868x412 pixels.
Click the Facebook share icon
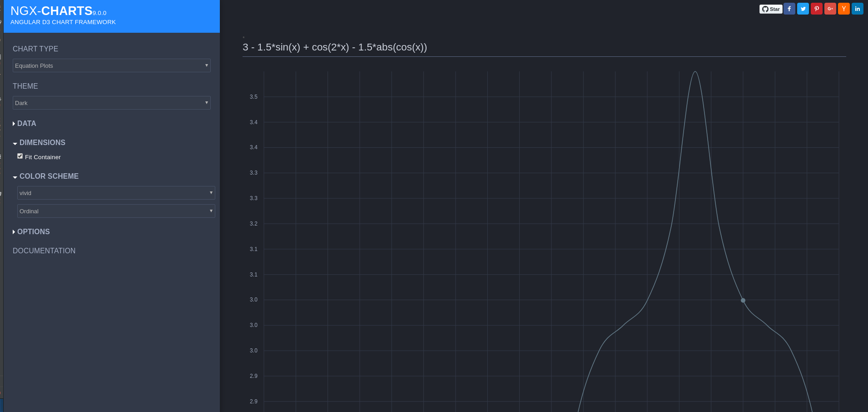point(790,8)
